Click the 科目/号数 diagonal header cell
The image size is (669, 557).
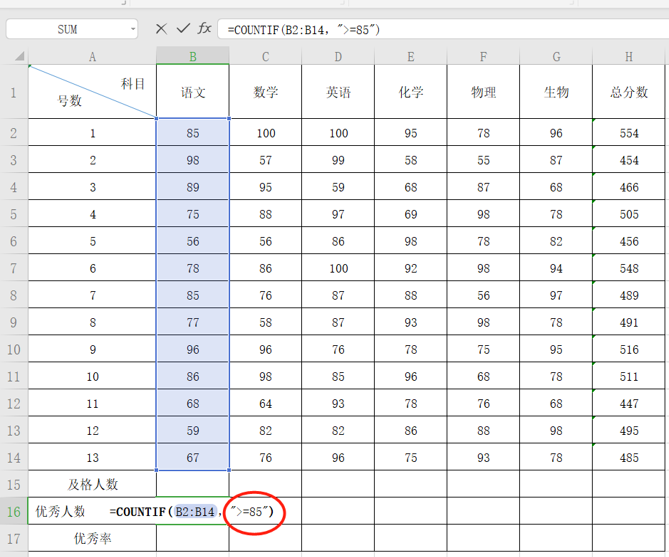pos(92,92)
